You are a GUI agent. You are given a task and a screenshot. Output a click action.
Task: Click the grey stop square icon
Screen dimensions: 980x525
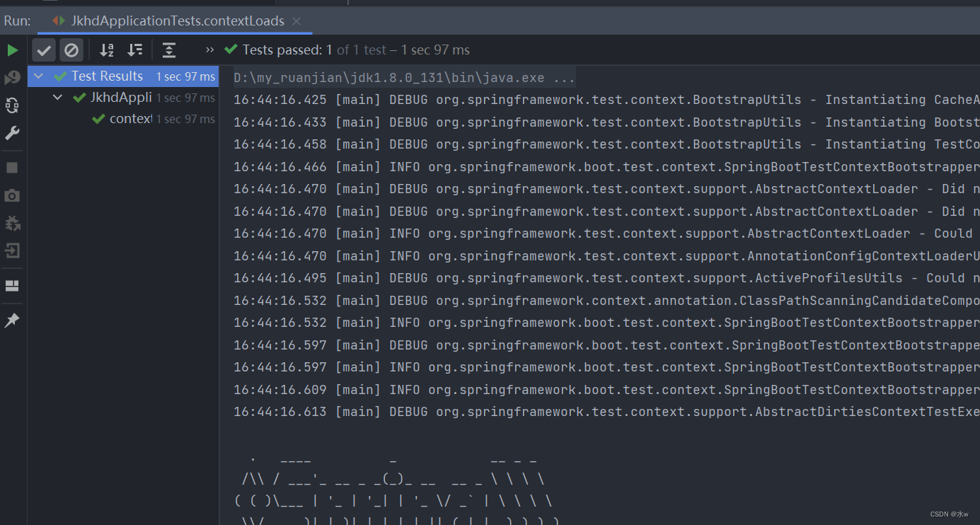tap(12, 168)
